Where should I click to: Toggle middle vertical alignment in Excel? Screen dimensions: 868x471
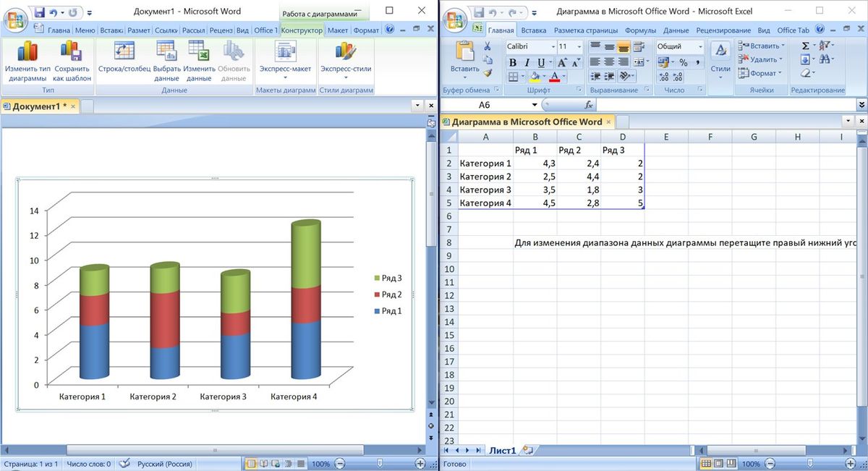coord(609,46)
